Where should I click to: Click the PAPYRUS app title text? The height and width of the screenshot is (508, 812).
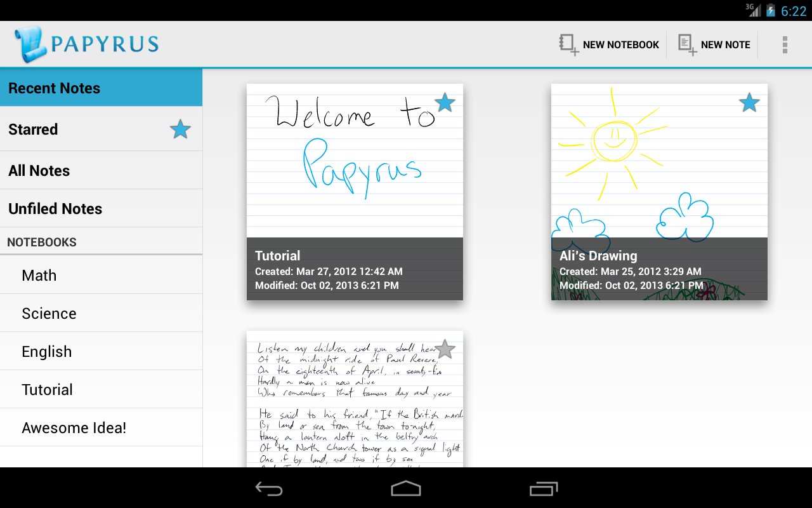(x=105, y=44)
